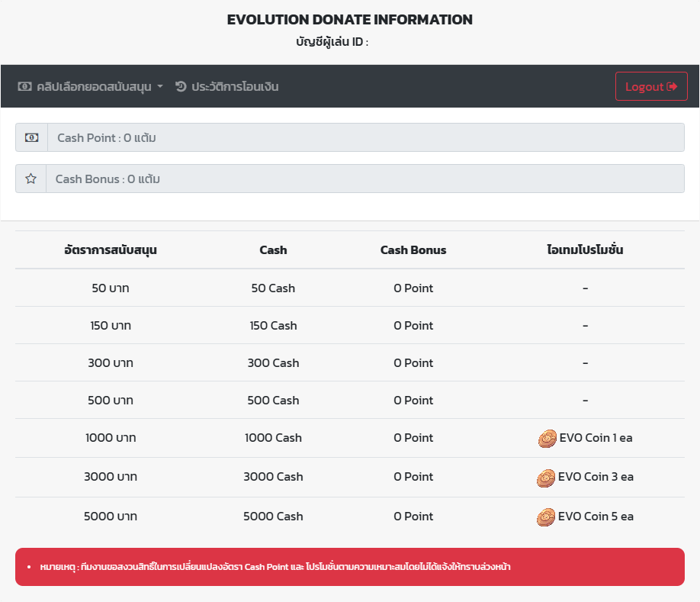Click the logout arrow icon
The height and width of the screenshot is (602, 700).
pos(672,86)
